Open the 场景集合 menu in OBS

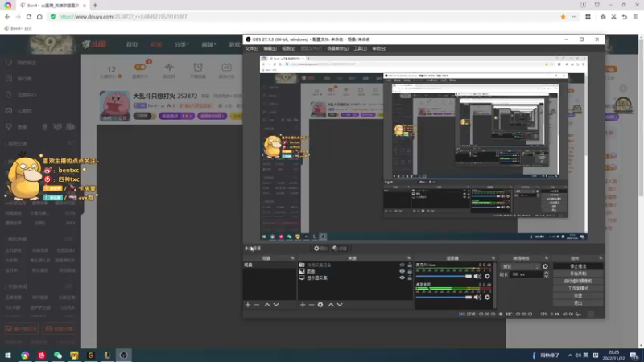tap(337, 48)
